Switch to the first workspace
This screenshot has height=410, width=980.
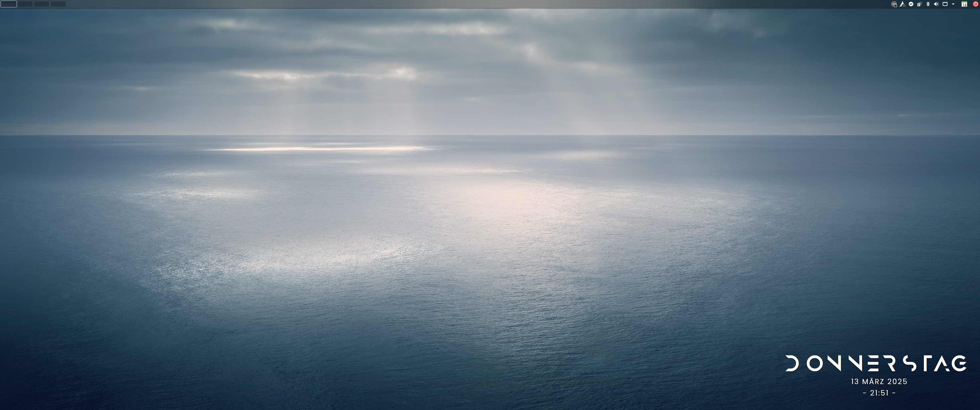pos(8,4)
